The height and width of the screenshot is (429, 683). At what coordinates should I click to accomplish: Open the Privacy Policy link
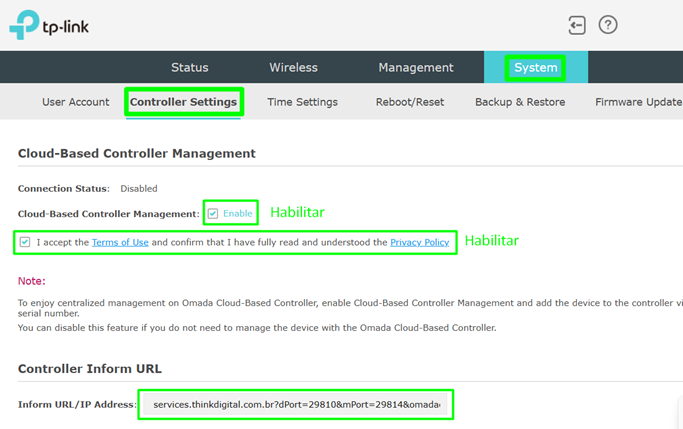click(419, 242)
